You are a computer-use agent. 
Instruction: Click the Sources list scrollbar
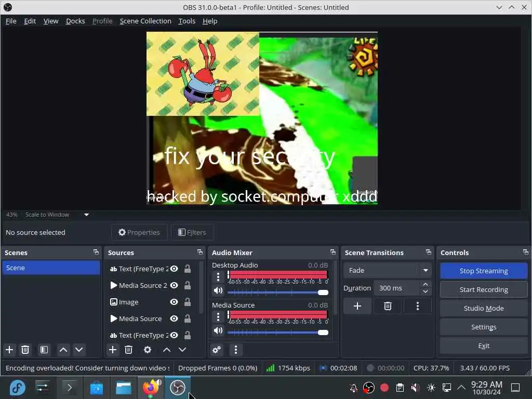(201, 288)
